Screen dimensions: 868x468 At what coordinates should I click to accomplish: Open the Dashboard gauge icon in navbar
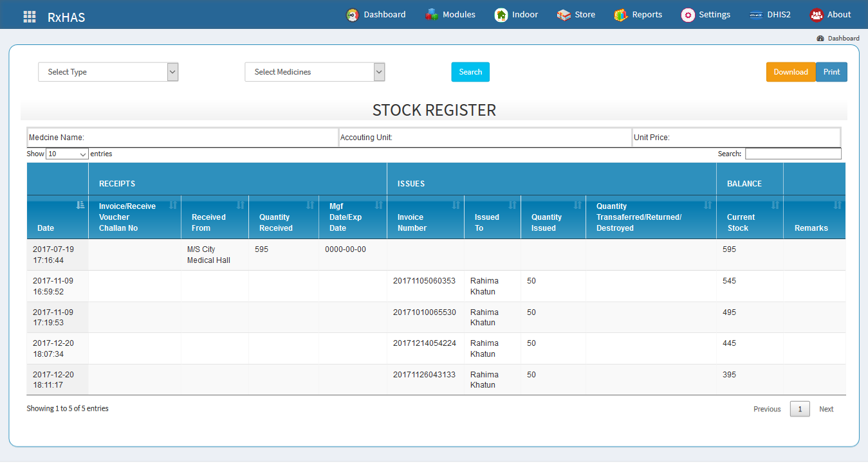point(353,15)
